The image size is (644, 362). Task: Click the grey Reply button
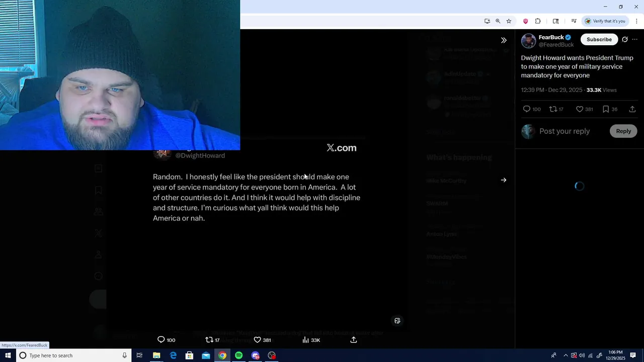click(x=623, y=131)
